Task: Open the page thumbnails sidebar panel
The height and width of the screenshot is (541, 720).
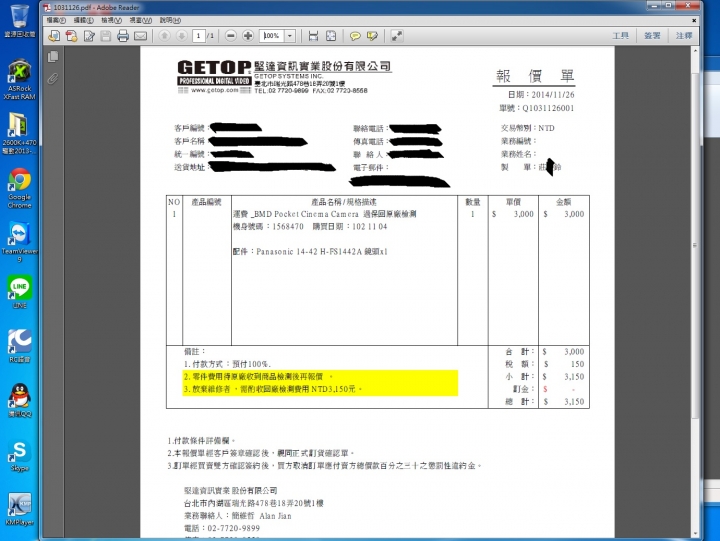Action: click(x=53, y=56)
